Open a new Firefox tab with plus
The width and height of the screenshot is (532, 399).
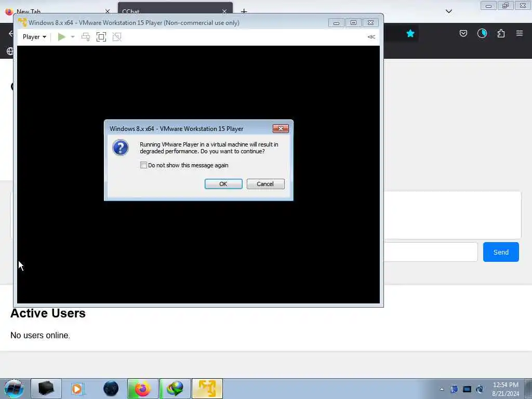(244, 11)
